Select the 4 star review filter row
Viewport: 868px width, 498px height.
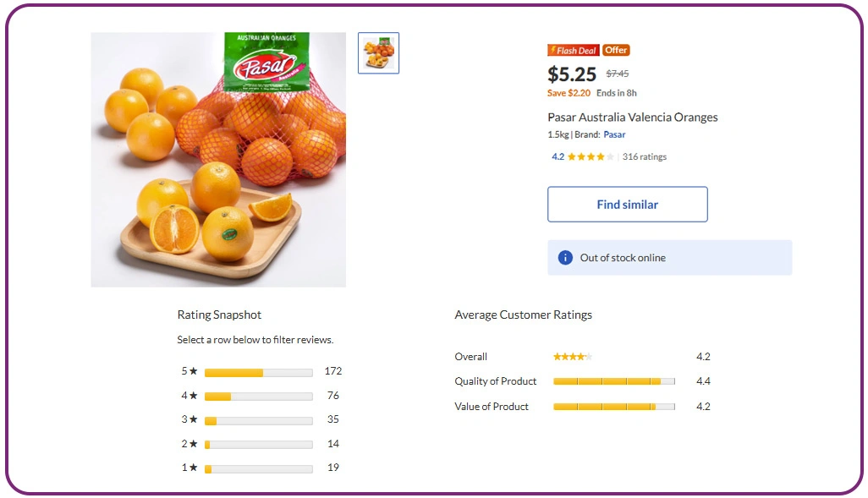point(258,396)
